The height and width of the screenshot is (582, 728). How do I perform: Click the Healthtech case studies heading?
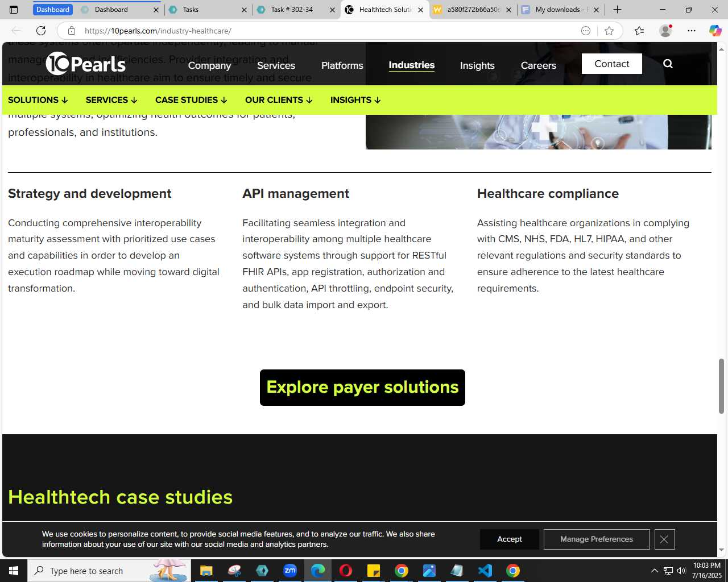pos(121,497)
